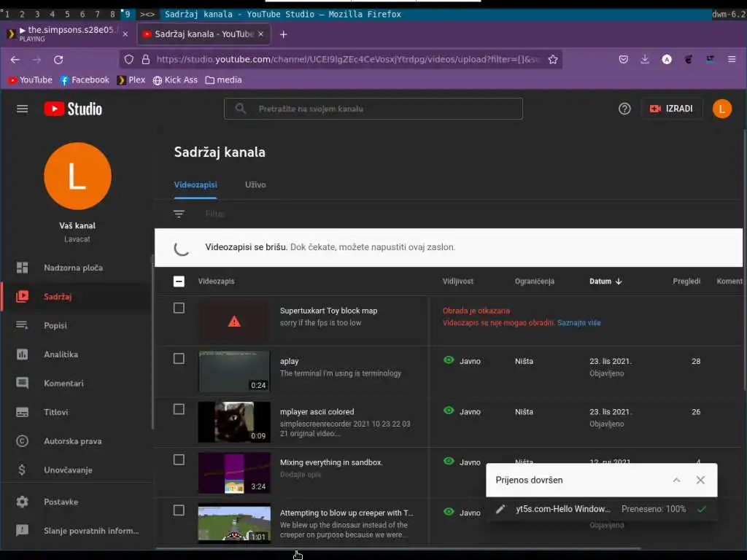Open the Plex bookmark
The image size is (747, 560).
(x=131, y=80)
